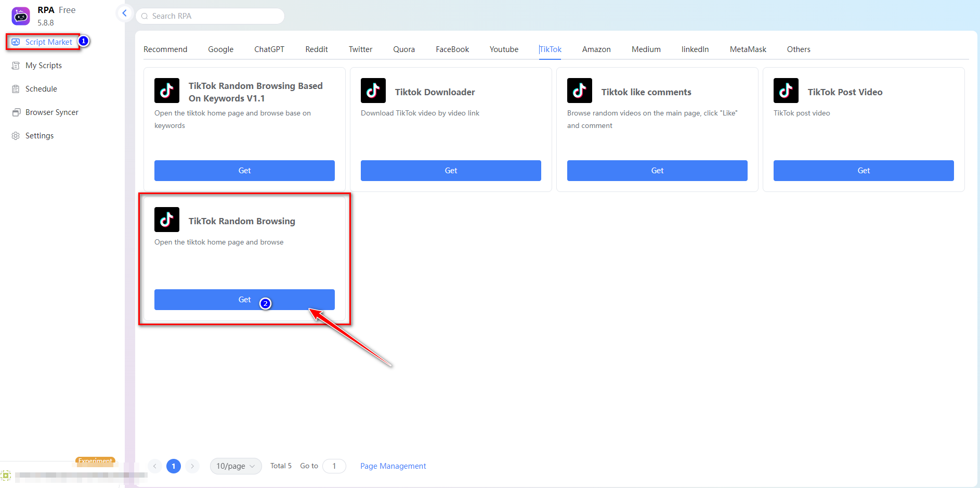Open Settings in sidebar
This screenshot has height=488, width=980.
click(x=40, y=136)
